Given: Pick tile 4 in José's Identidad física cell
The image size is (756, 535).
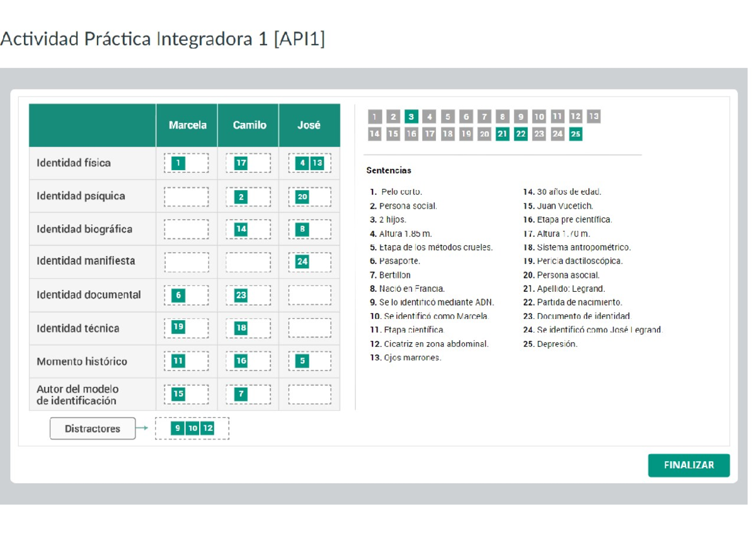Looking at the screenshot, I should tap(302, 163).
